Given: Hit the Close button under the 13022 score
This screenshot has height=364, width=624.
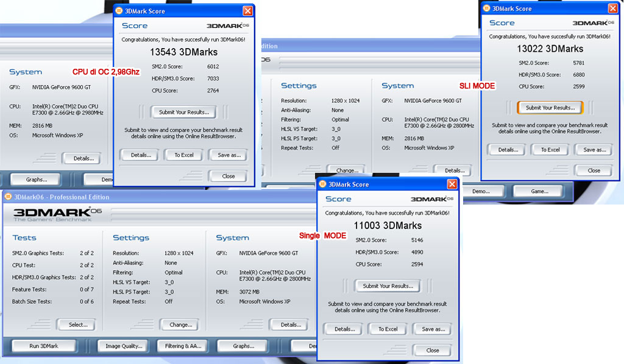Looking at the screenshot, I should pos(594,170).
